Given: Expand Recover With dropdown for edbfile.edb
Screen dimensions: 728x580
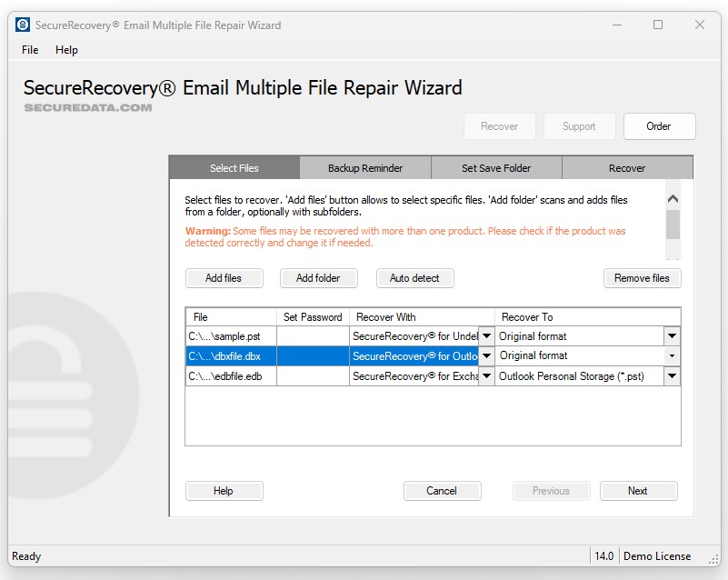Looking at the screenshot, I should point(486,376).
